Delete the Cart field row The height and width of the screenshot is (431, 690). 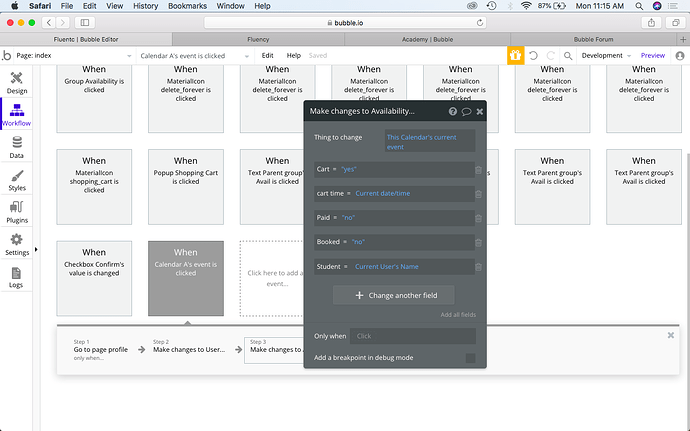(478, 169)
